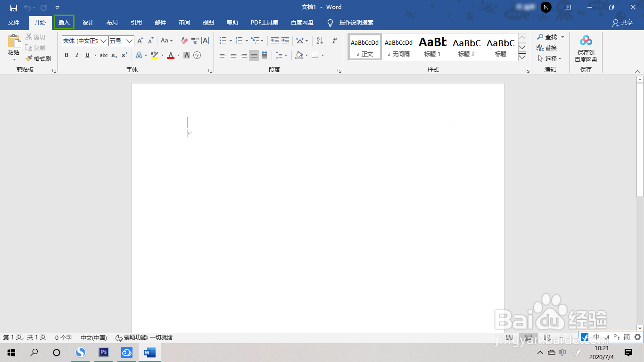
Task: Open the bullets list dropdown
Action: tap(231, 41)
